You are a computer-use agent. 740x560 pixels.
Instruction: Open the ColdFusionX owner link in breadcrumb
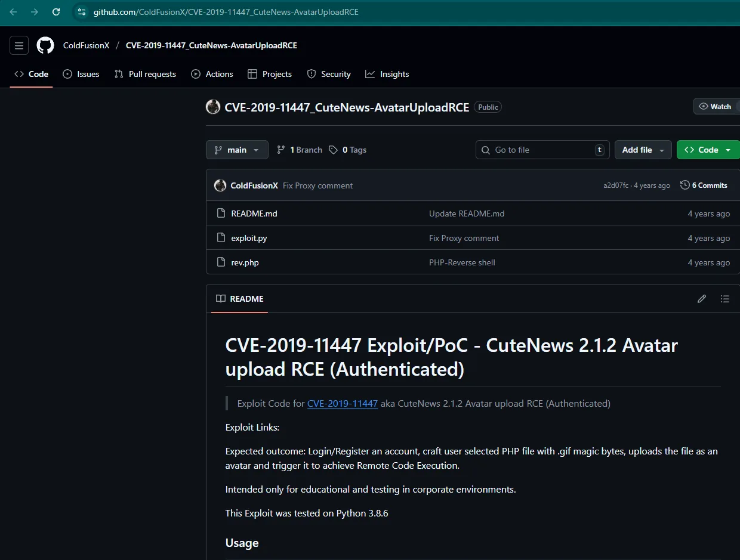(87, 45)
